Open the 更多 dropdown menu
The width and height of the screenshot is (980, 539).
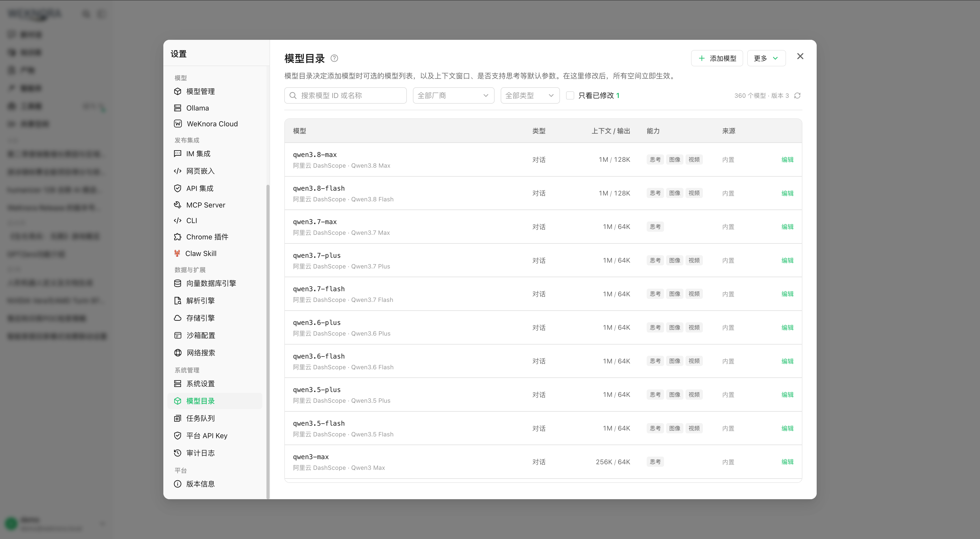766,58
